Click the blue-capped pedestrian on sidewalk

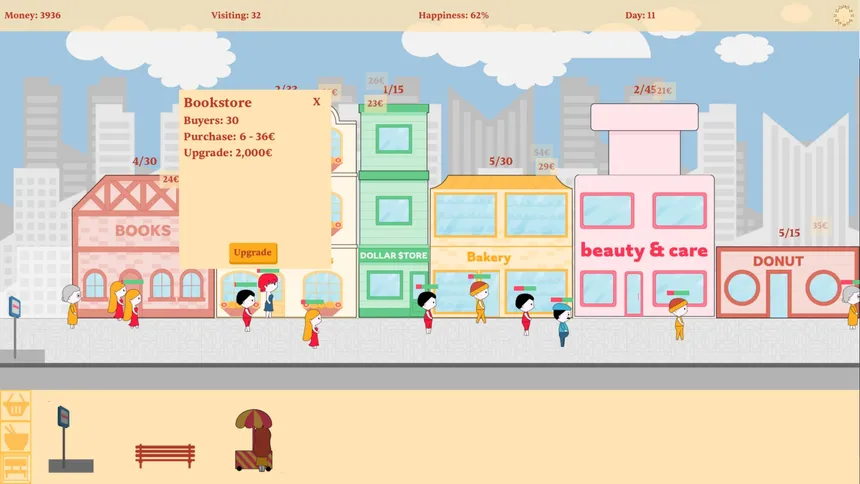(562, 325)
